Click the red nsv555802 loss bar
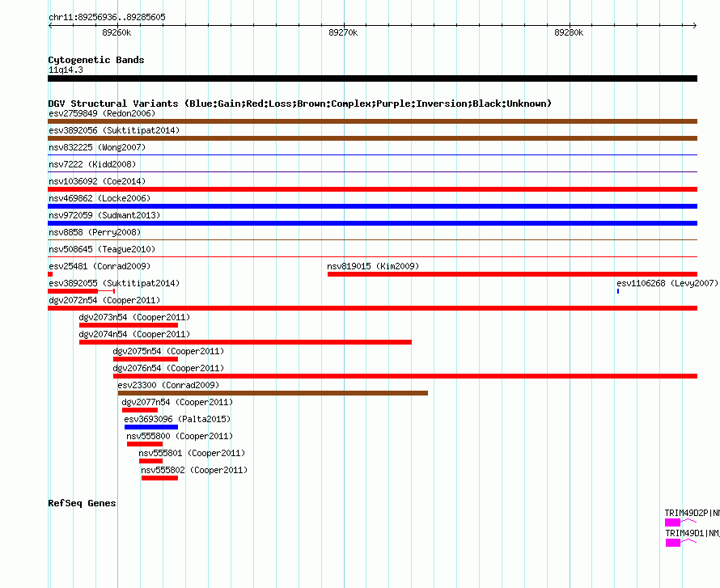This screenshot has height=588, width=720. click(x=160, y=478)
